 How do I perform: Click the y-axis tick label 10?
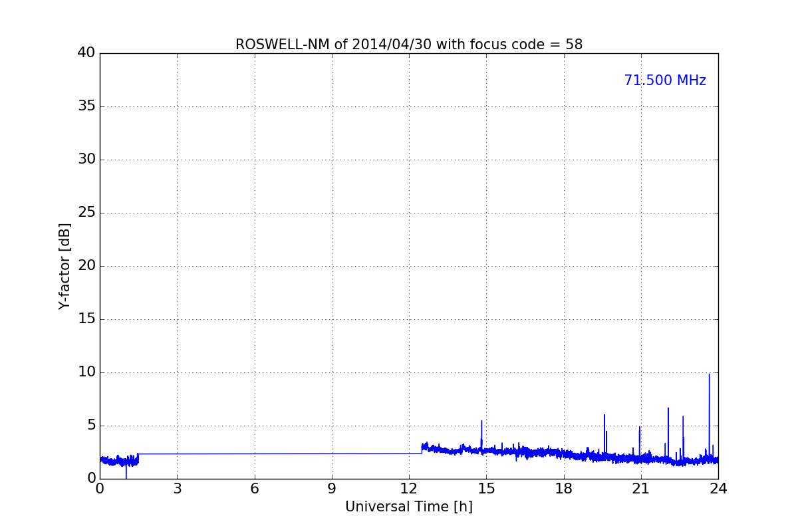click(x=86, y=372)
